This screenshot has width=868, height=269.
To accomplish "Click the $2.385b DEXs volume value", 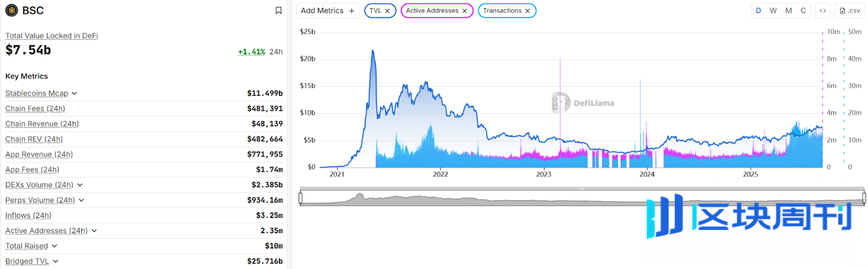I will click(x=267, y=185).
